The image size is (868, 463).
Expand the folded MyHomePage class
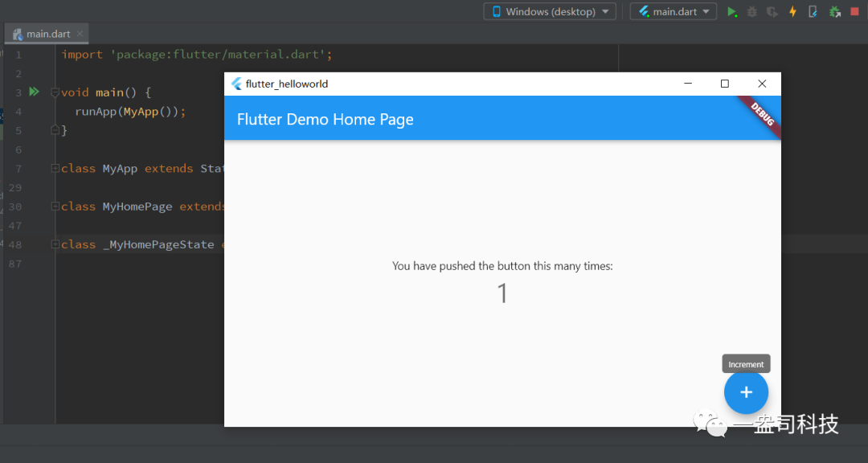[55, 206]
